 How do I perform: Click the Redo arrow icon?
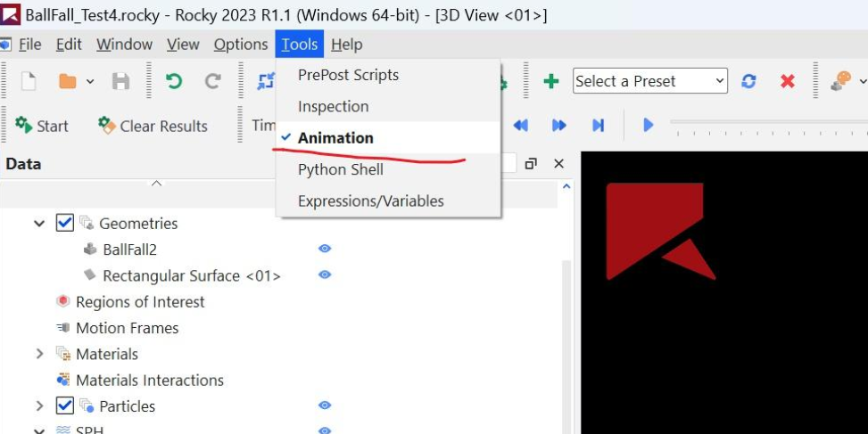tap(212, 81)
